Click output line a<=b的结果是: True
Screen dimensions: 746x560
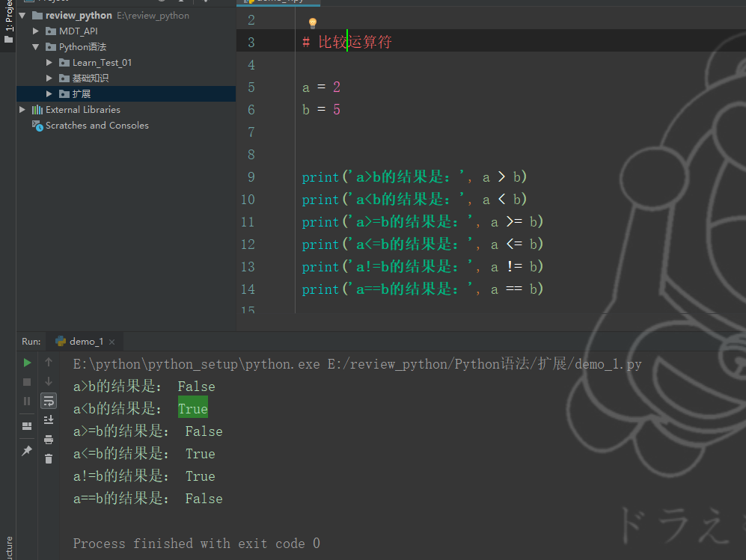point(144,454)
